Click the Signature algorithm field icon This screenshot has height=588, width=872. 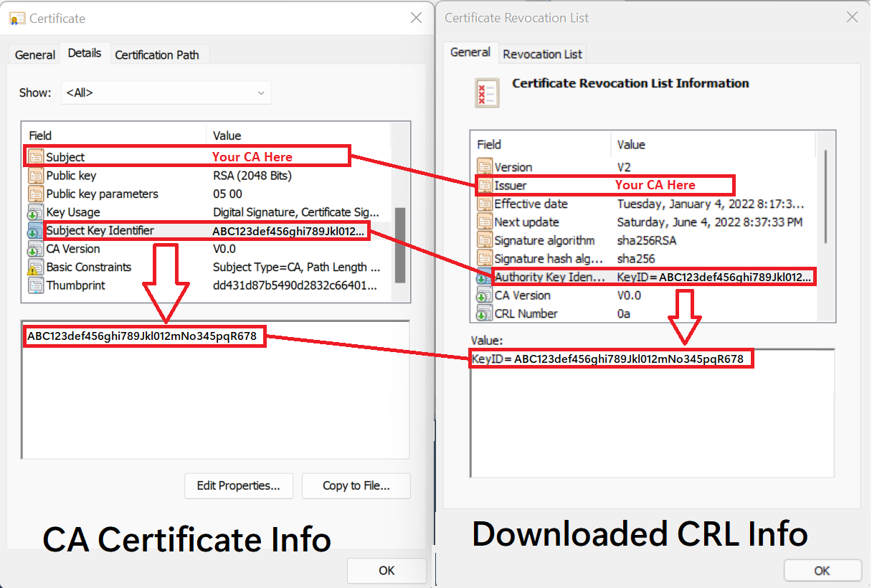(x=485, y=240)
